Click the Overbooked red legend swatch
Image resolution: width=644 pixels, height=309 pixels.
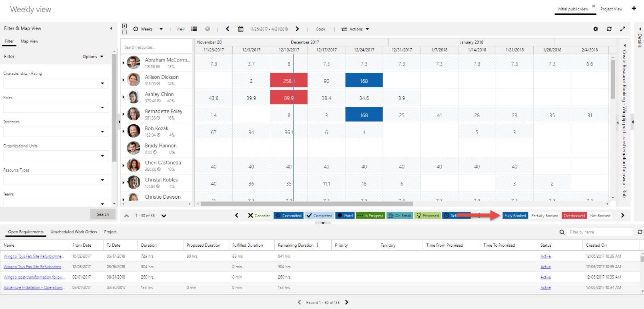(x=574, y=215)
